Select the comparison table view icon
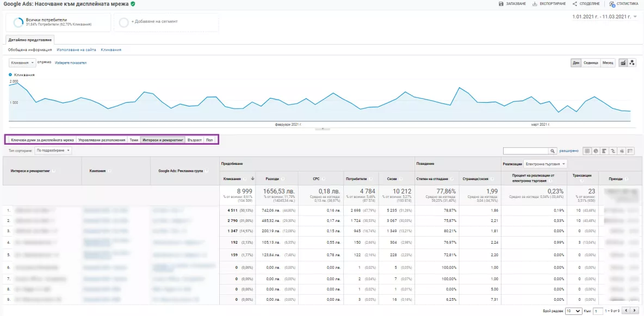 pyautogui.click(x=613, y=151)
